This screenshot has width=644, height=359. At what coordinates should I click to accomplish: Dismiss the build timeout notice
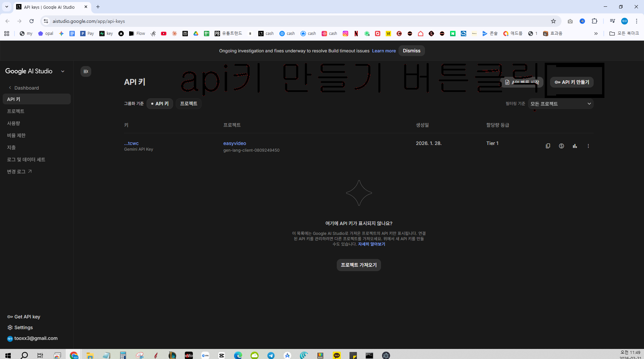pos(411,51)
